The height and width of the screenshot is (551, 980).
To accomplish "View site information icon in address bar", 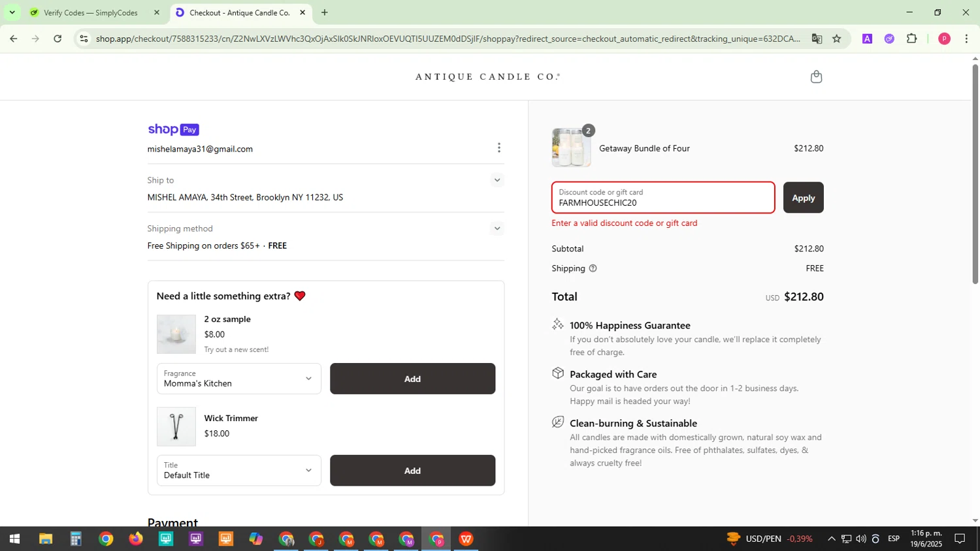I will pyautogui.click(x=84, y=39).
